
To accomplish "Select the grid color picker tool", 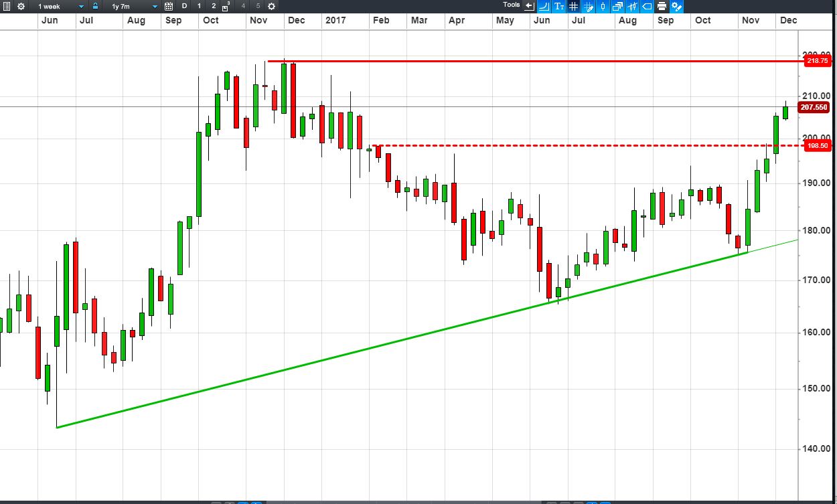I will pos(589,7).
